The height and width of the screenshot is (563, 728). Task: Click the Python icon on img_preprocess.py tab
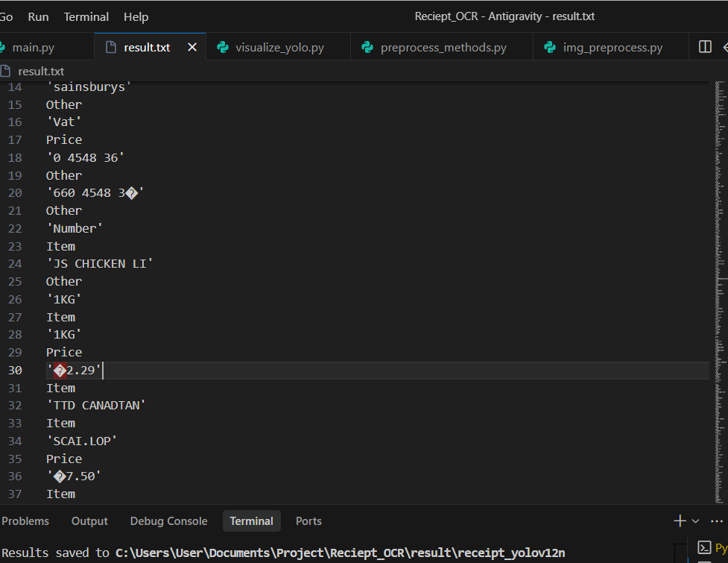pos(550,48)
